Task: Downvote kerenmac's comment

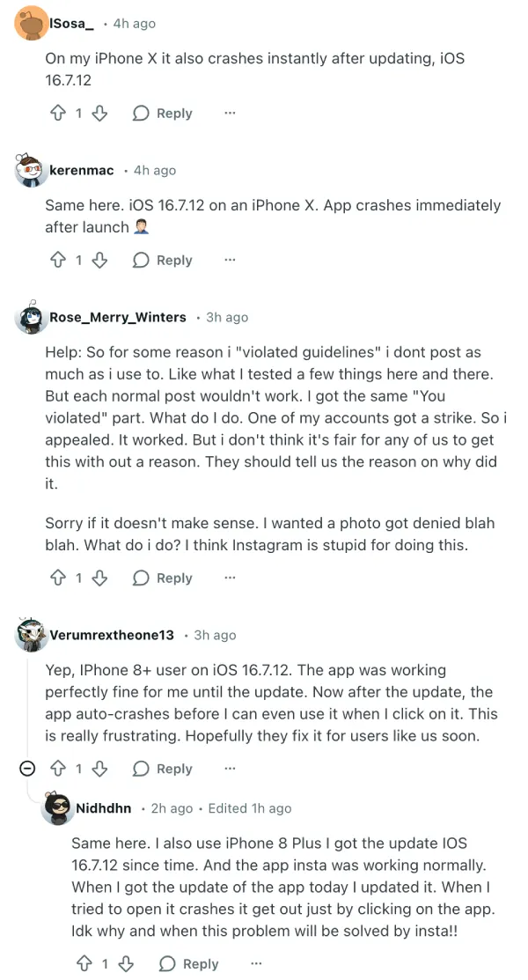Action: (99, 260)
